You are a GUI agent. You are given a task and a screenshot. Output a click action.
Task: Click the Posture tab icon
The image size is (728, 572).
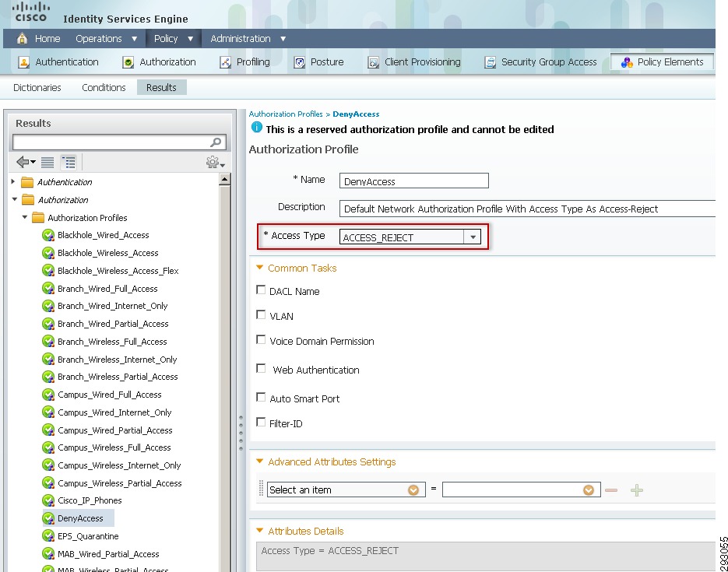[300, 62]
